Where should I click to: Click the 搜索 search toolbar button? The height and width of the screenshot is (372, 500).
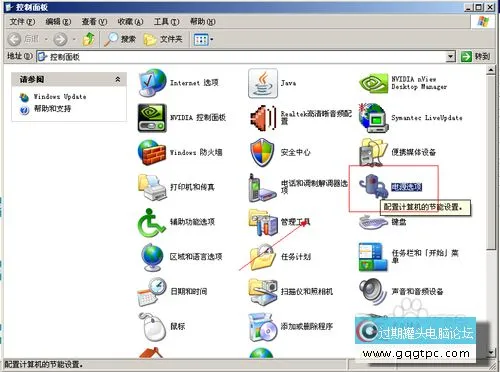coord(120,39)
